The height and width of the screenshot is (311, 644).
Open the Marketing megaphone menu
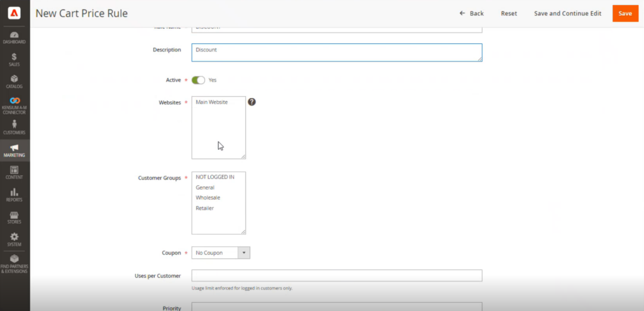pos(14,151)
